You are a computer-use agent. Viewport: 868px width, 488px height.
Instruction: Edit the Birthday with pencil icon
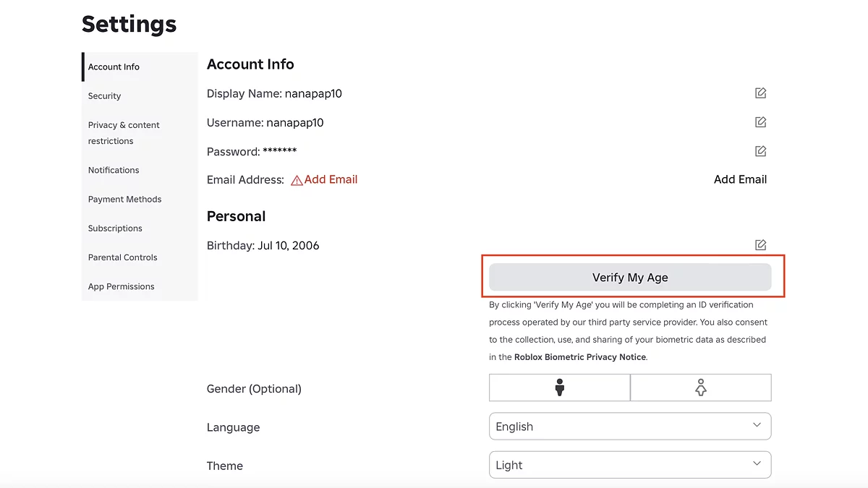(x=760, y=245)
